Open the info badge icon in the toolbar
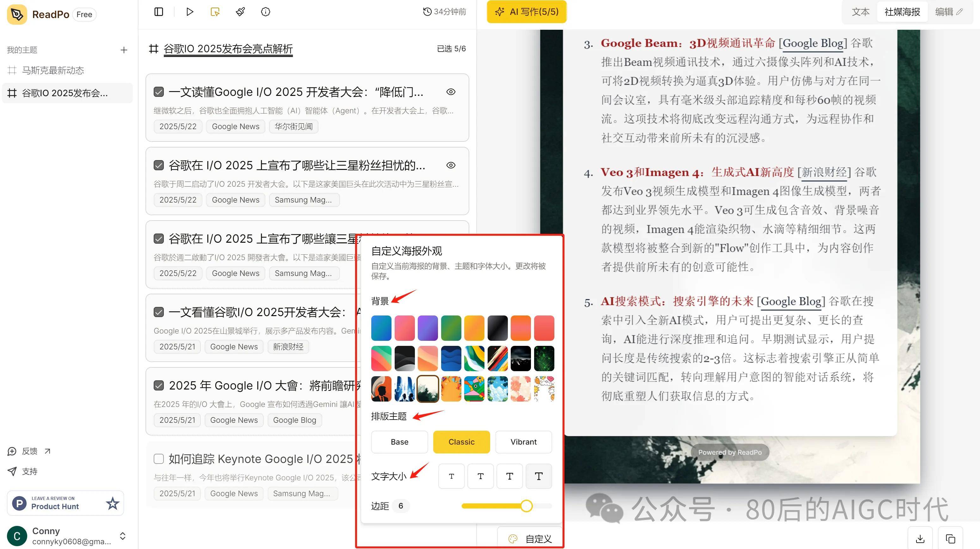980x549 pixels. 265,12
